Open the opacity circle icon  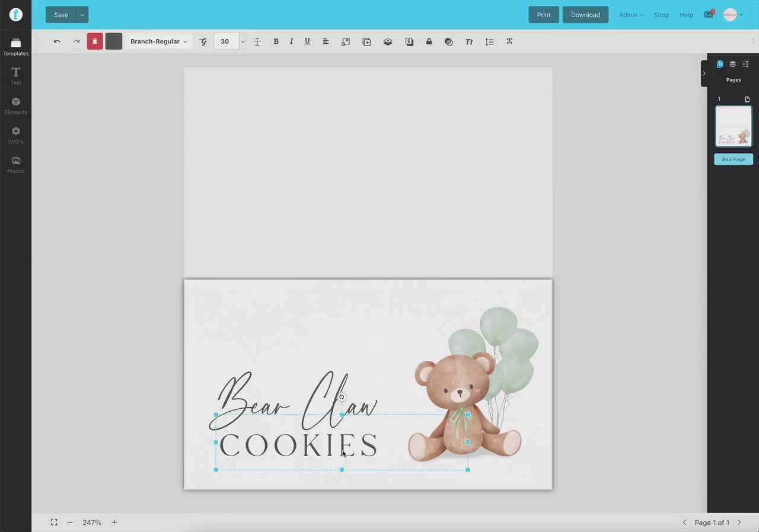[449, 41]
